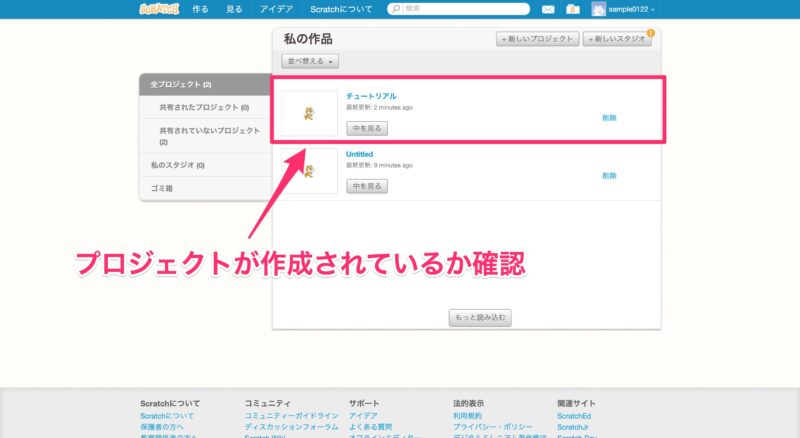
Task: Show 私のスタジオ in the sidebar
Action: pyautogui.click(x=177, y=165)
